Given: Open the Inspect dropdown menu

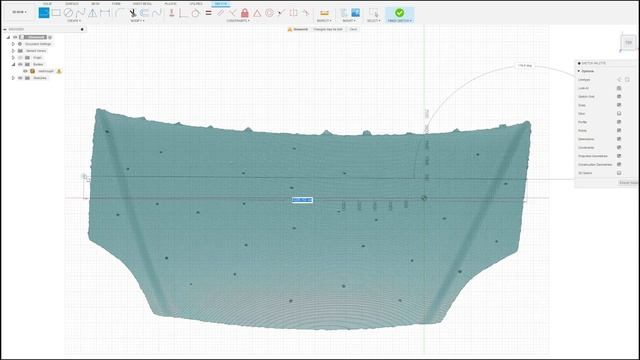Looking at the screenshot, I should (324, 21).
